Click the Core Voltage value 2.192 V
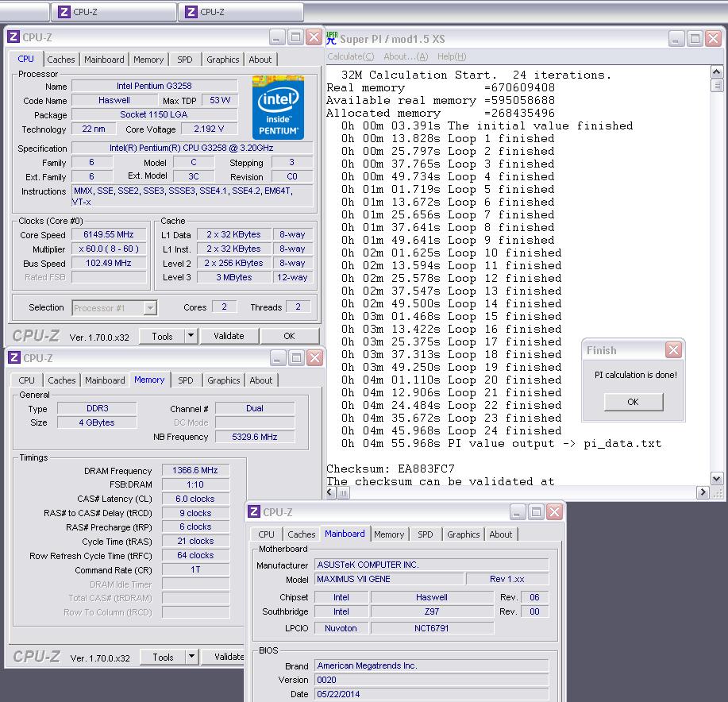The width and height of the screenshot is (728, 702). [209, 129]
